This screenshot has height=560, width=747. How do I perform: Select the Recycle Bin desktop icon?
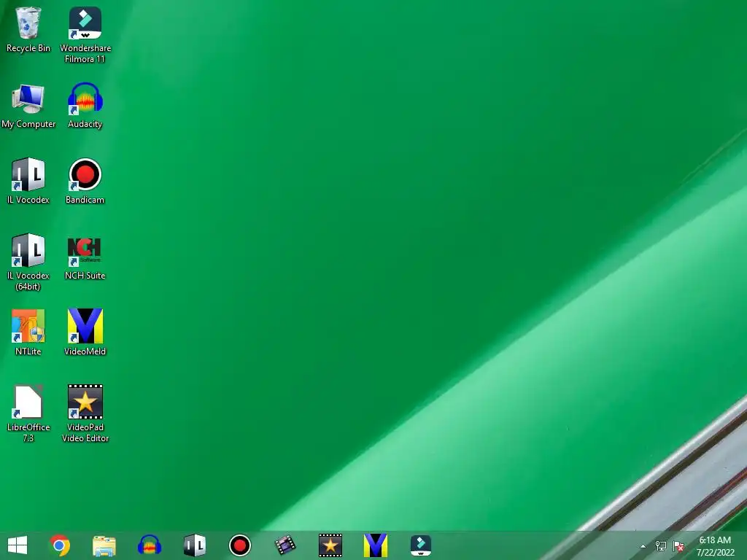(x=28, y=29)
